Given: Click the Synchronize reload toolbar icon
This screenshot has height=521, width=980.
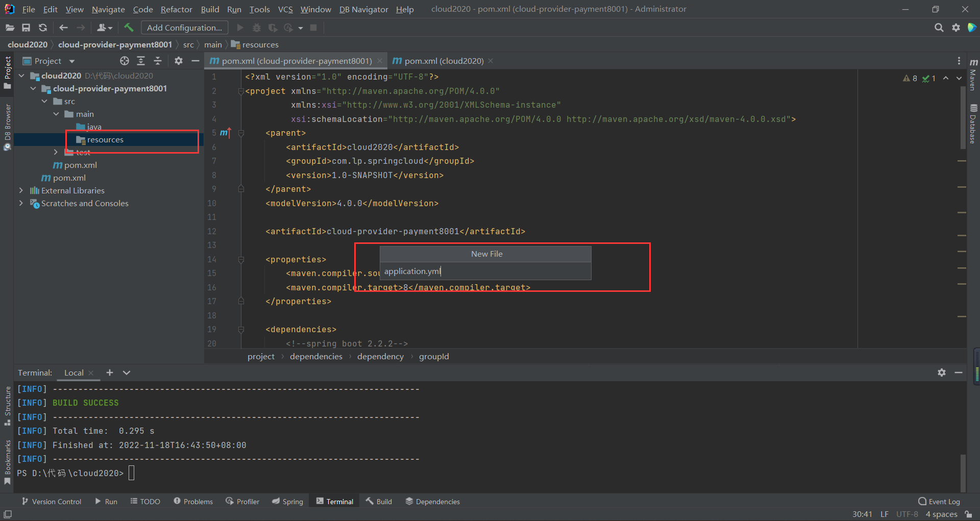Looking at the screenshot, I should click(x=43, y=28).
